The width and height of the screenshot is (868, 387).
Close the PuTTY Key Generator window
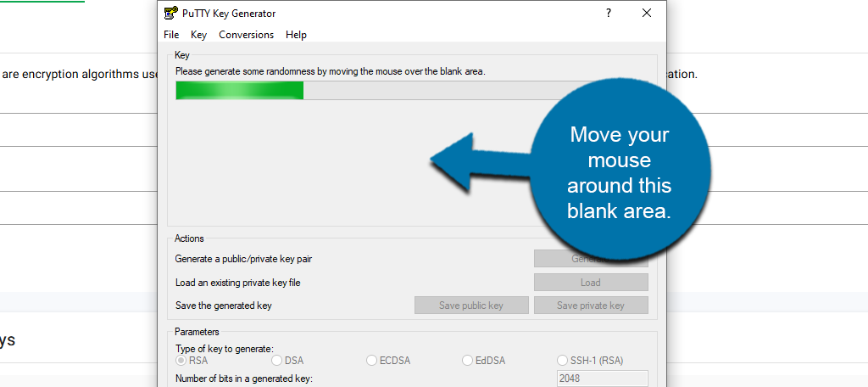pyautogui.click(x=647, y=13)
